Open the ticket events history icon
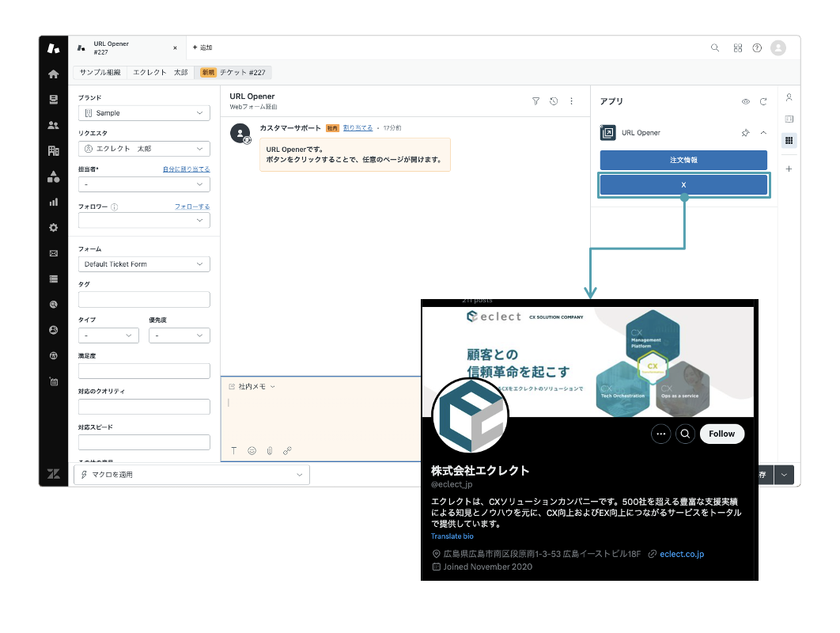This screenshot has height=633, width=840. pos(554,101)
